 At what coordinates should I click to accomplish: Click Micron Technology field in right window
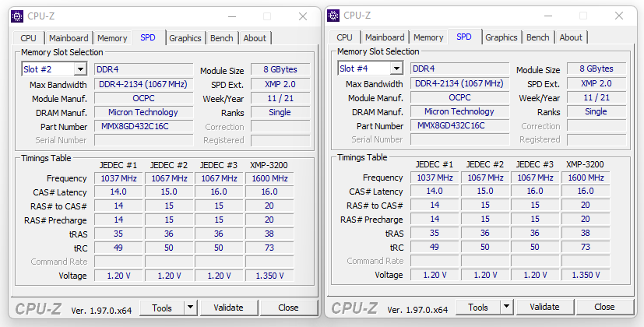tap(460, 111)
